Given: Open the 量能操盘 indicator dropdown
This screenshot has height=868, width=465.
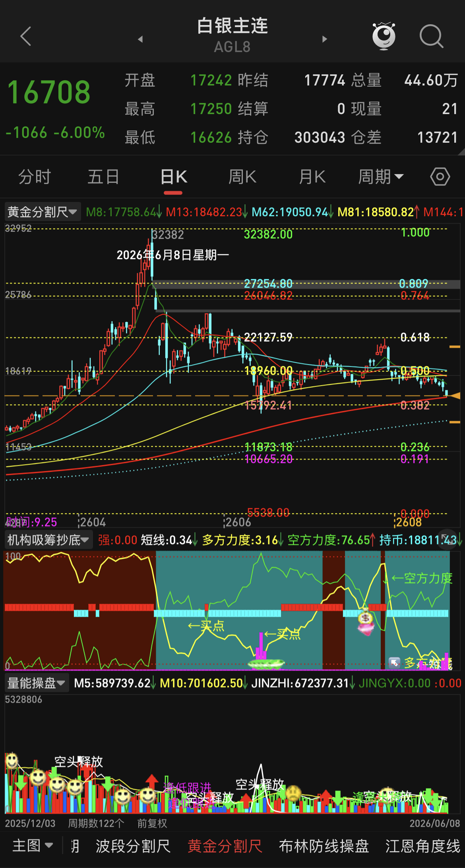Looking at the screenshot, I should tap(36, 683).
